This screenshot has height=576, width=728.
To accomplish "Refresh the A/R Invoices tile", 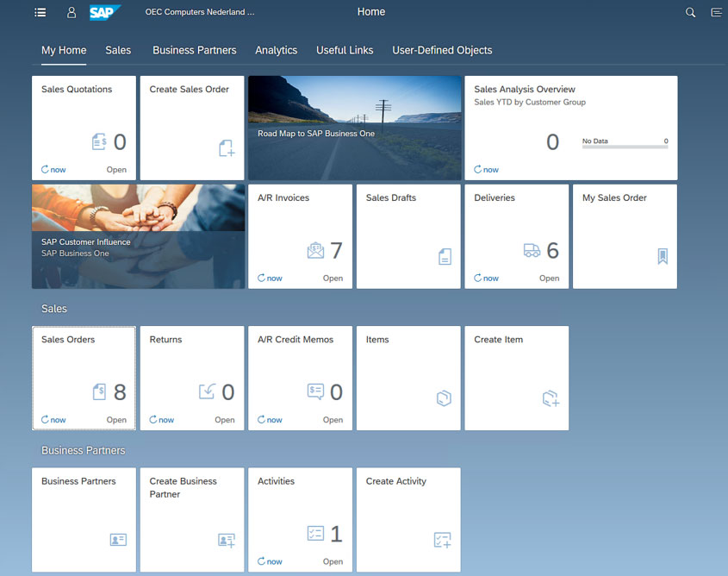I will pos(270,279).
